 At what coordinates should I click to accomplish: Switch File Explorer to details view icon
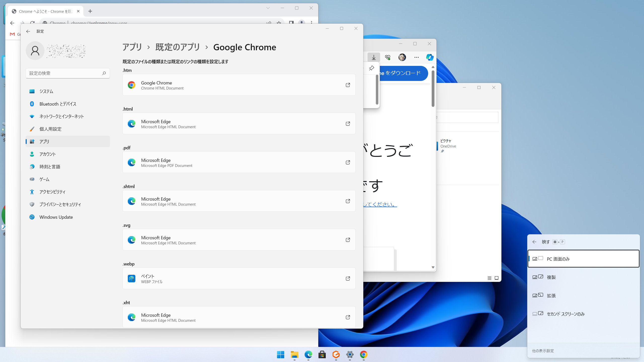pyautogui.click(x=489, y=278)
